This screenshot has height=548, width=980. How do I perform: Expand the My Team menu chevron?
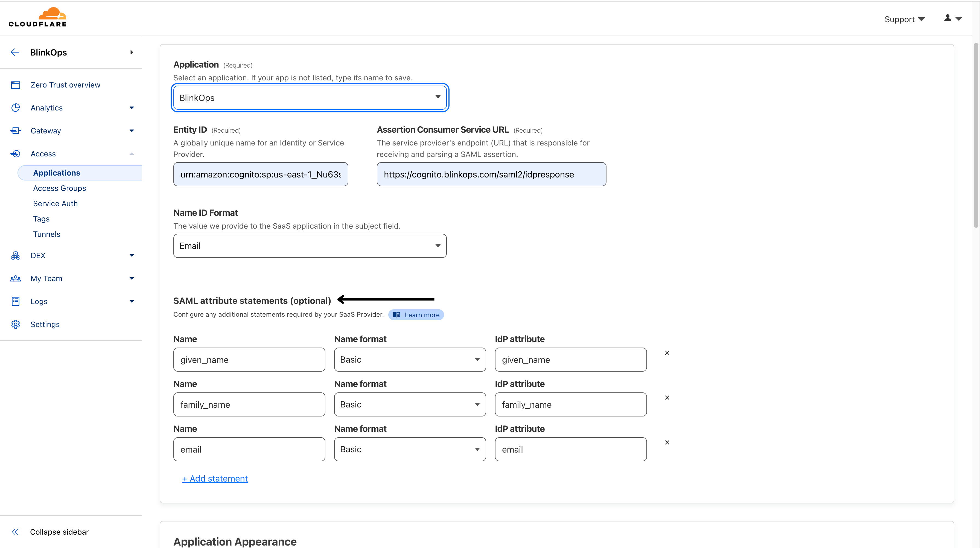(132, 279)
